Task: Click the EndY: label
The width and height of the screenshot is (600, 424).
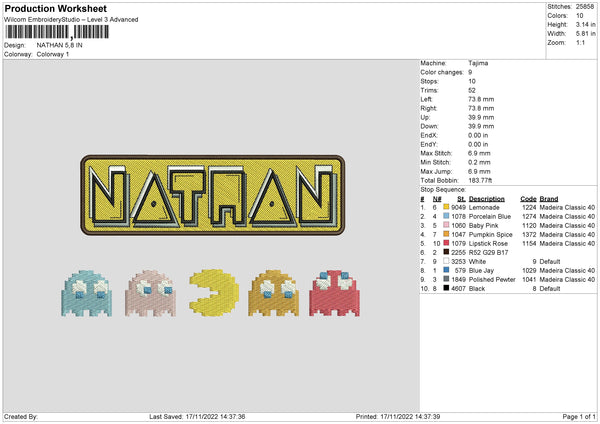Action: point(429,144)
